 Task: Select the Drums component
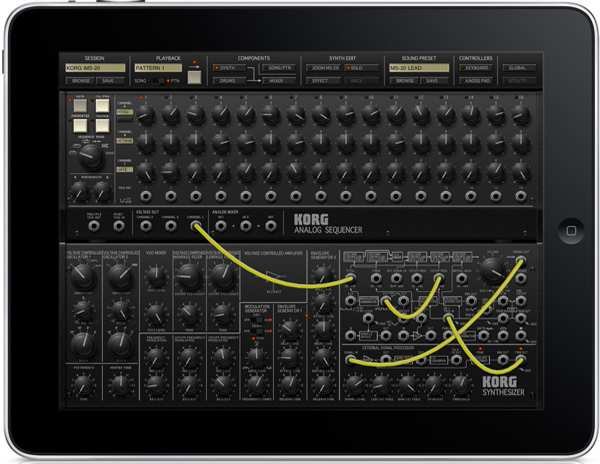(x=230, y=81)
